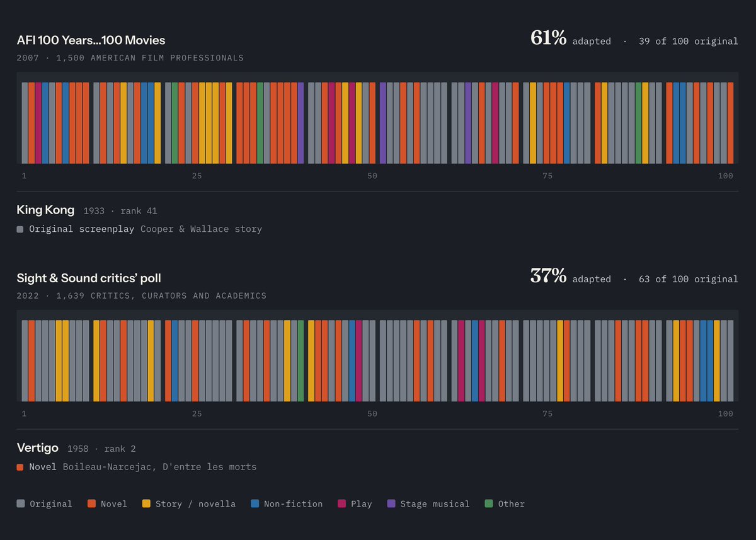The height and width of the screenshot is (540, 756).
Task: Click the orange swatch beside Vertigo's Novel label
Action: (x=20, y=467)
